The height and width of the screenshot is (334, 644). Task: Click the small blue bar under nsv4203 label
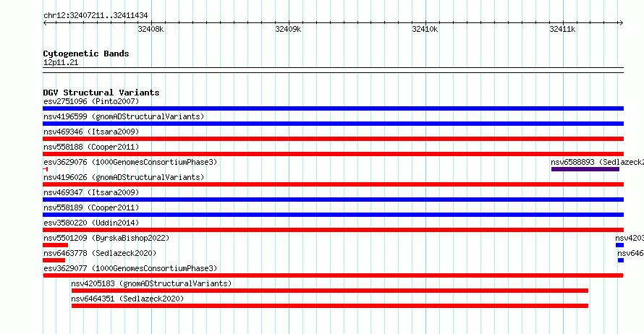click(619, 245)
